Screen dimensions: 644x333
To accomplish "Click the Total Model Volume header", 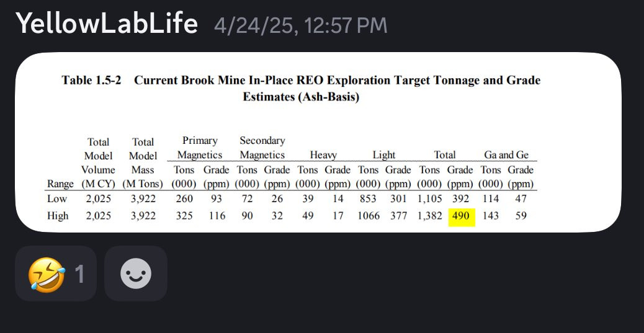I will [x=98, y=162].
